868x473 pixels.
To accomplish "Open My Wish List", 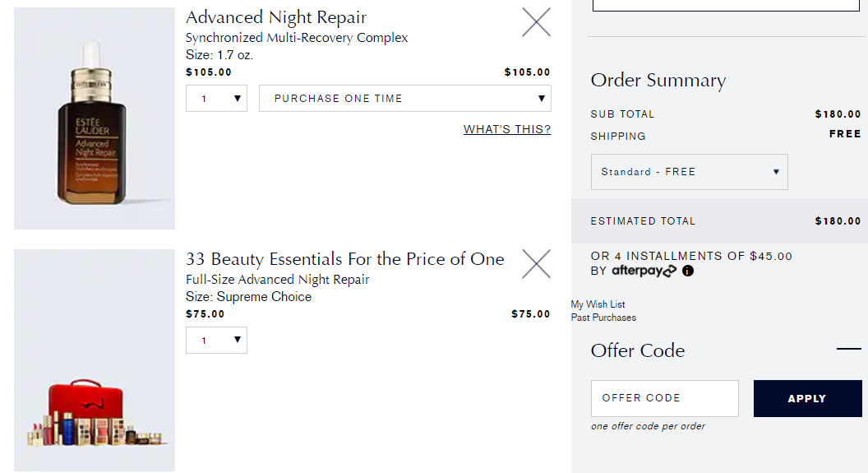I will [x=598, y=304].
